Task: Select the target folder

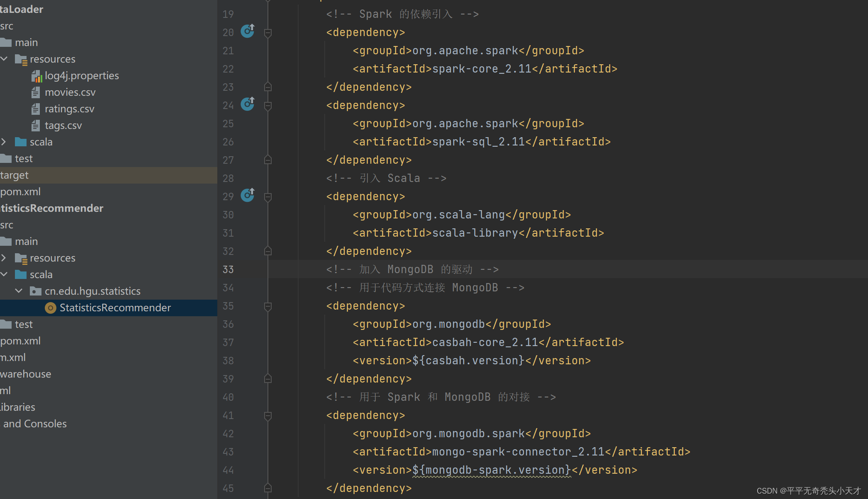Action: tap(15, 175)
